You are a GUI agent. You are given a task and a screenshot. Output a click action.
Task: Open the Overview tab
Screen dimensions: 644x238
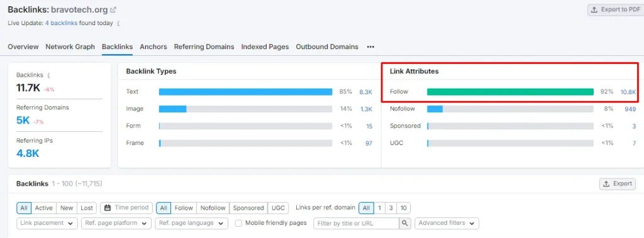(23, 46)
